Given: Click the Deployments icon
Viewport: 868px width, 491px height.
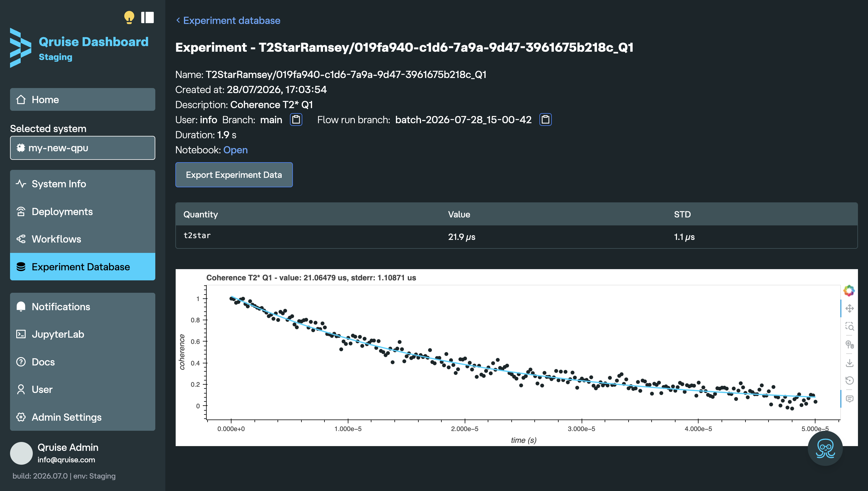Looking at the screenshot, I should 21,212.
